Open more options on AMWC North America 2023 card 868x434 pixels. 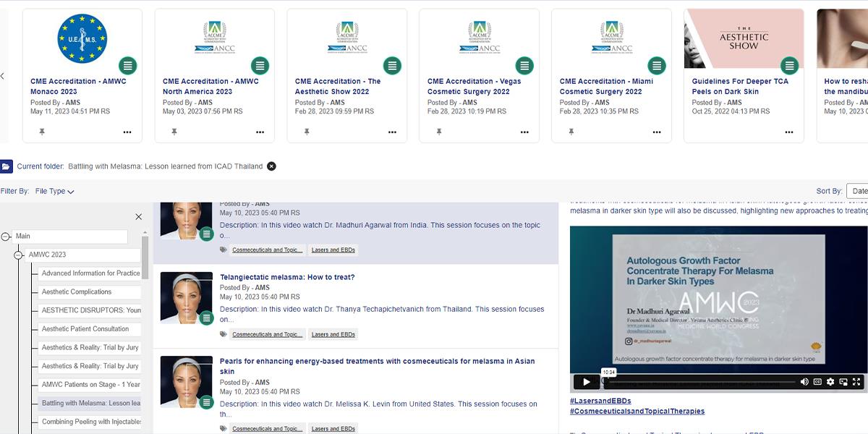click(260, 132)
